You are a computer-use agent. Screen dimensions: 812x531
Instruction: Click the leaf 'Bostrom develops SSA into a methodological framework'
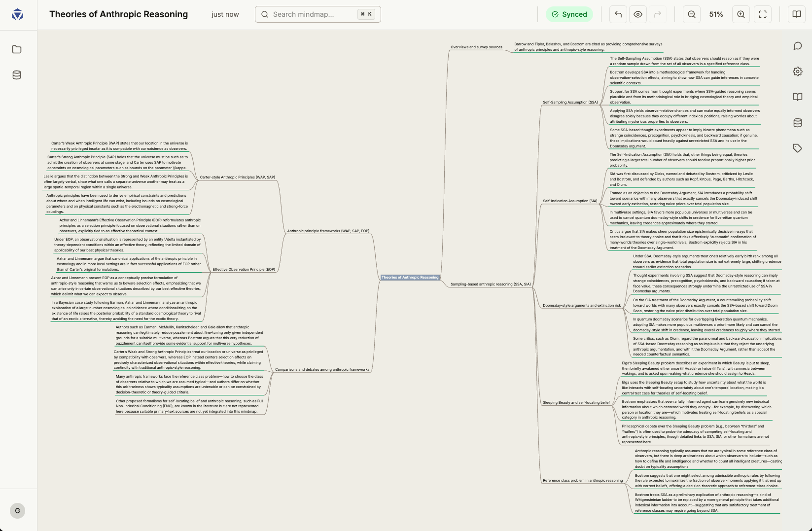684,78
